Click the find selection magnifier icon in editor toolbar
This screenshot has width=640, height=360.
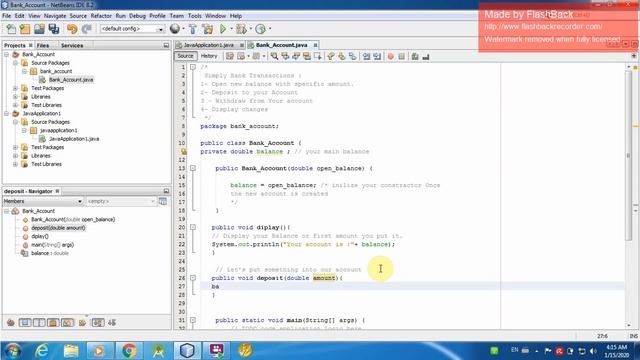click(x=274, y=56)
